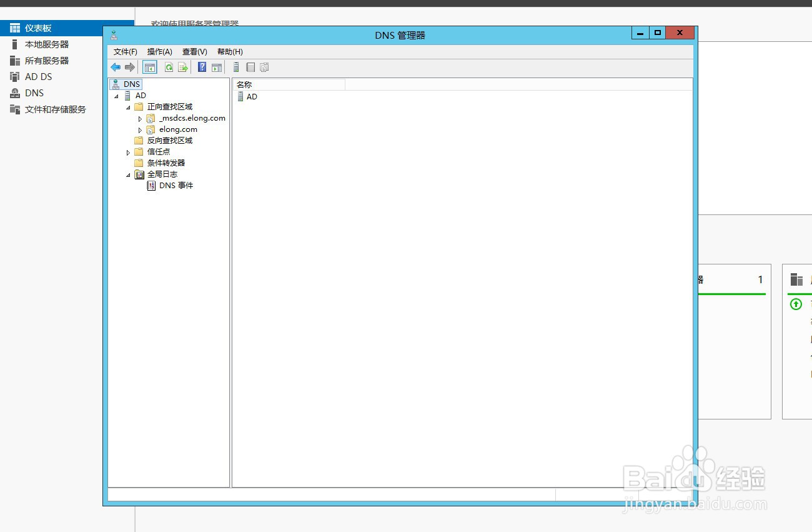
Task: Click the DNS Manager title bar app icon
Action: click(x=114, y=36)
